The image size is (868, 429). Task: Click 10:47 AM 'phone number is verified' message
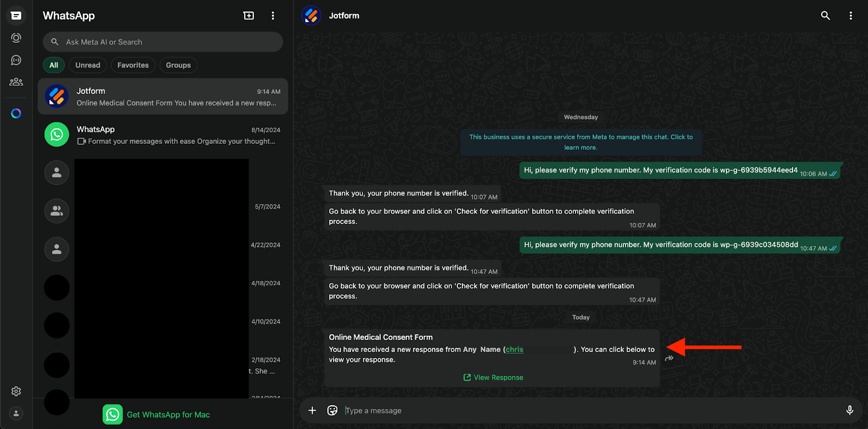pos(412,268)
